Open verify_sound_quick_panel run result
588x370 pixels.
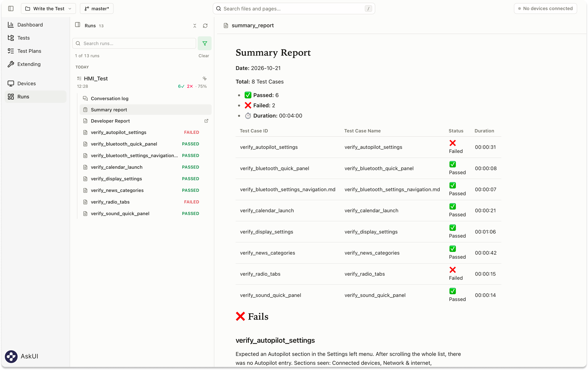(x=145, y=214)
